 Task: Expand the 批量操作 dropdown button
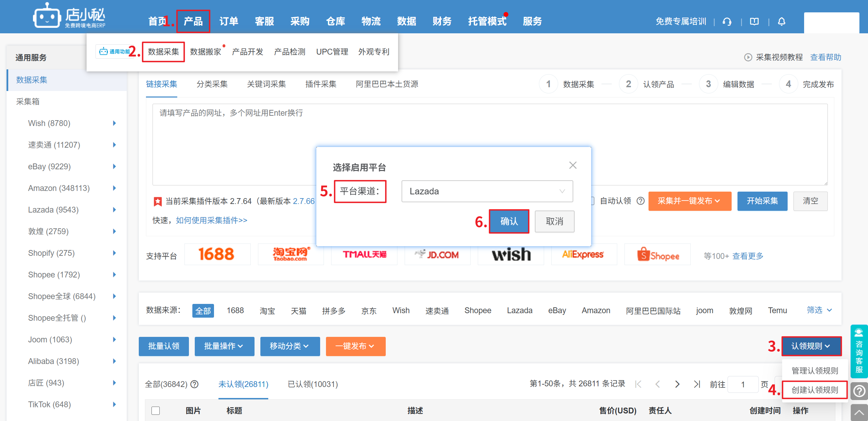tap(224, 346)
